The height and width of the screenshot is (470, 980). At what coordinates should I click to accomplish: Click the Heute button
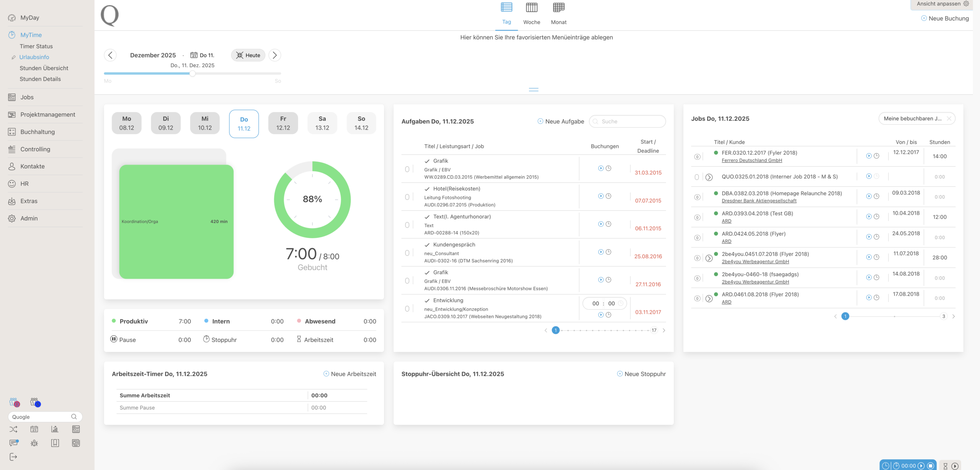248,55
